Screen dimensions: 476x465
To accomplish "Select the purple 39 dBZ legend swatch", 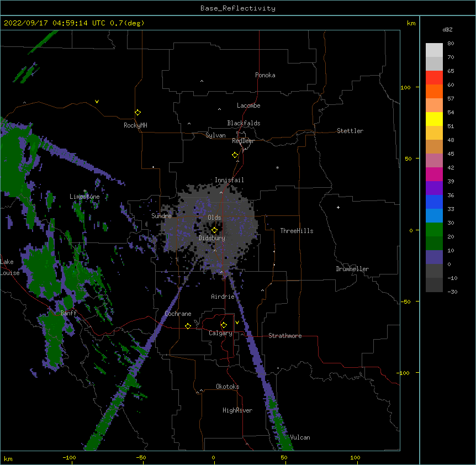I will tap(434, 188).
